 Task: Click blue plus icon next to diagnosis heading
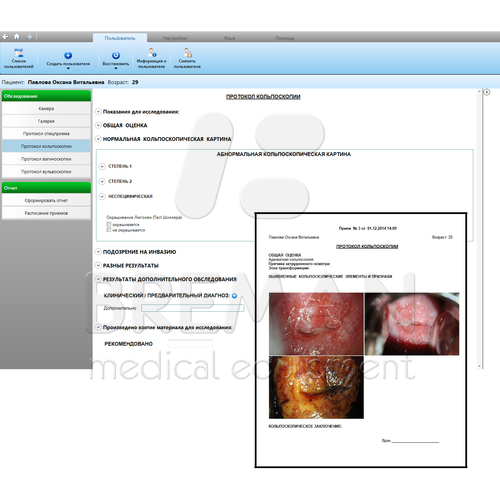234,296
